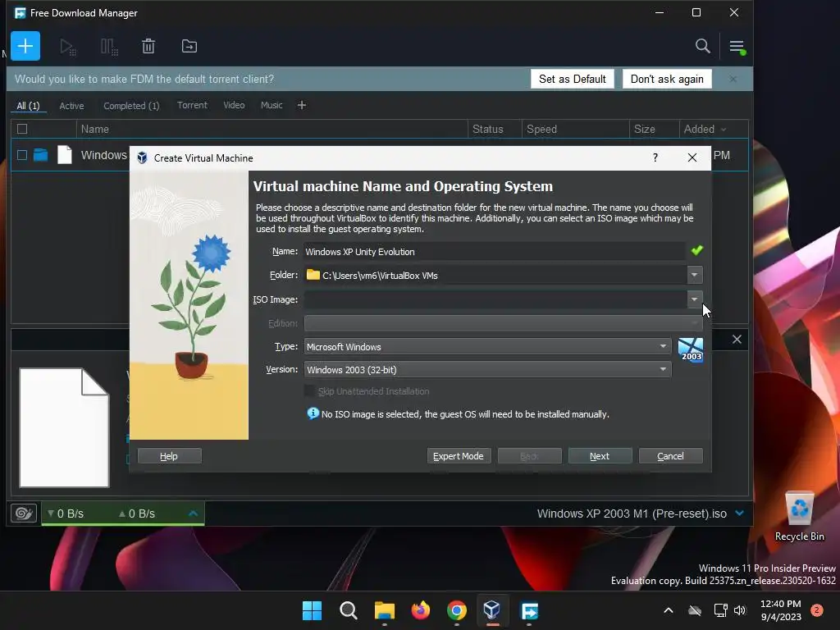
Task: Click the ISO Image field
Action: click(x=495, y=299)
